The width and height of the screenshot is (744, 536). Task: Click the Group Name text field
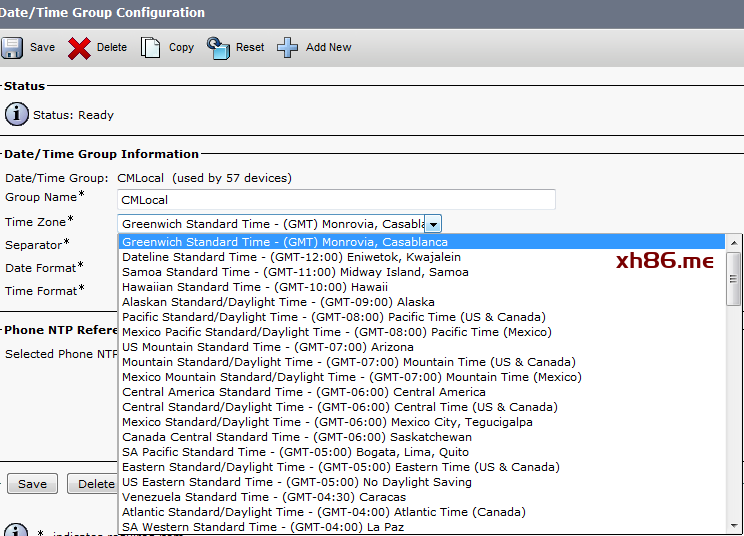[336, 200]
